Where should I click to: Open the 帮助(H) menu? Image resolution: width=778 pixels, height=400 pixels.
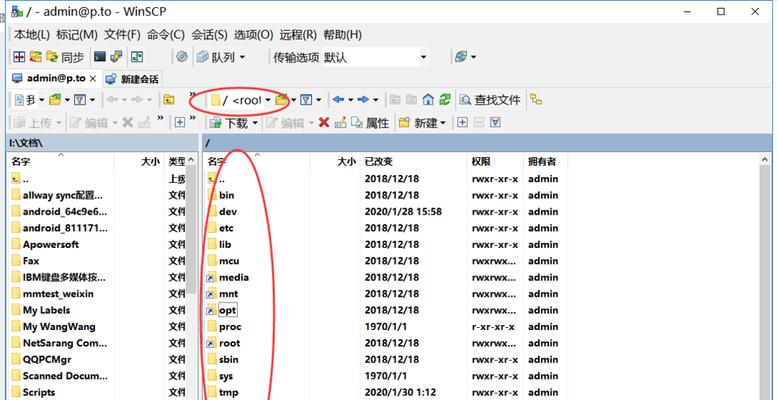(x=342, y=35)
